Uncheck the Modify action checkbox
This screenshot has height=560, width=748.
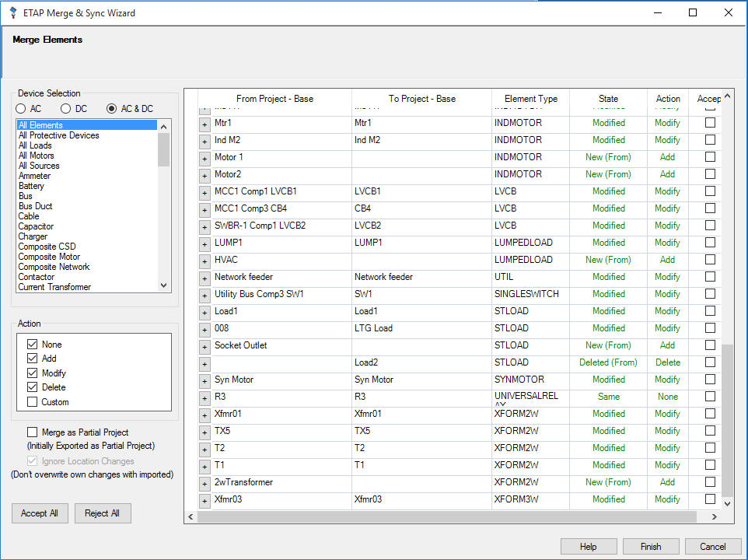click(33, 373)
